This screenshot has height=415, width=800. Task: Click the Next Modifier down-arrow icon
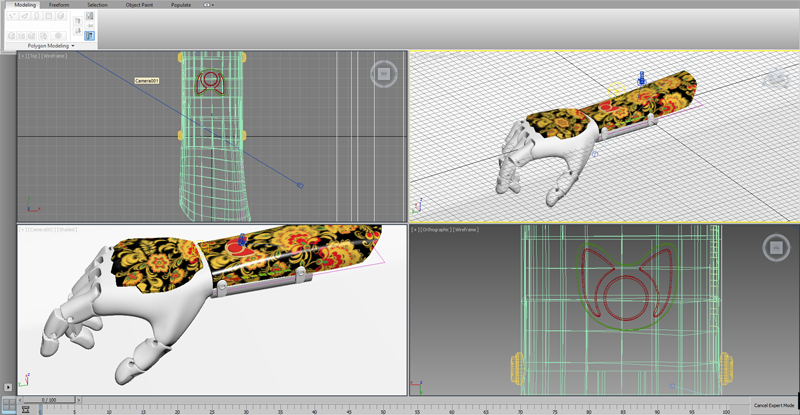(x=78, y=31)
